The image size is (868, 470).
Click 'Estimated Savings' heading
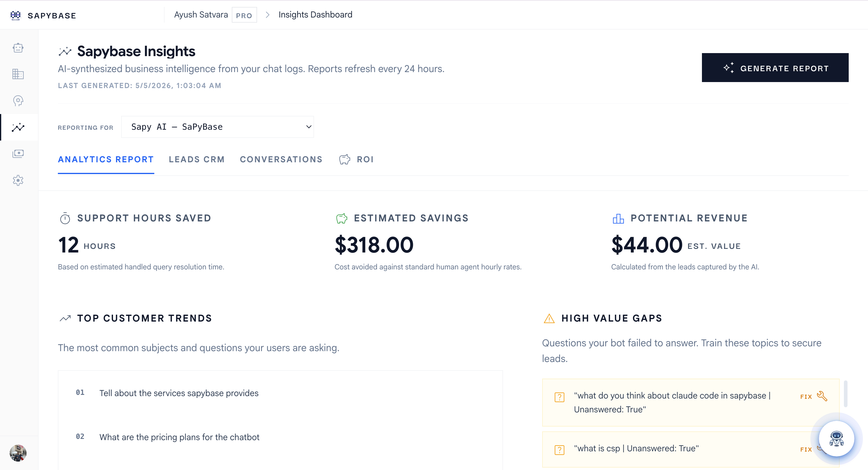[x=411, y=218]
